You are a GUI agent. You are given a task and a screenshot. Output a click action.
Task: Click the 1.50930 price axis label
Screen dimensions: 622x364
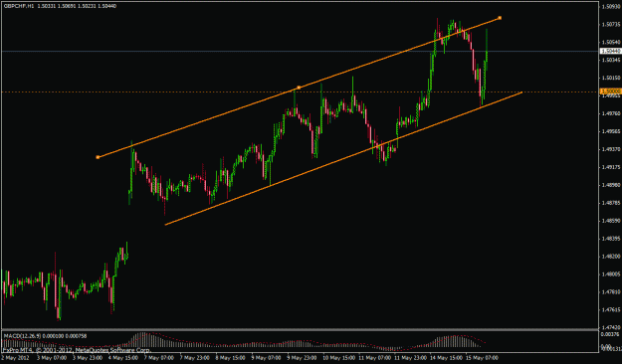click(x=611, y=6)
